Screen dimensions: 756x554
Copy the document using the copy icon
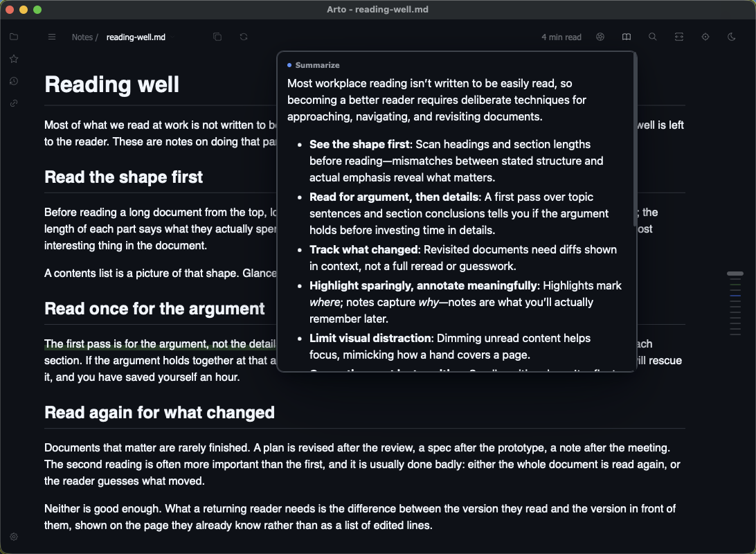tap(217, 37)
